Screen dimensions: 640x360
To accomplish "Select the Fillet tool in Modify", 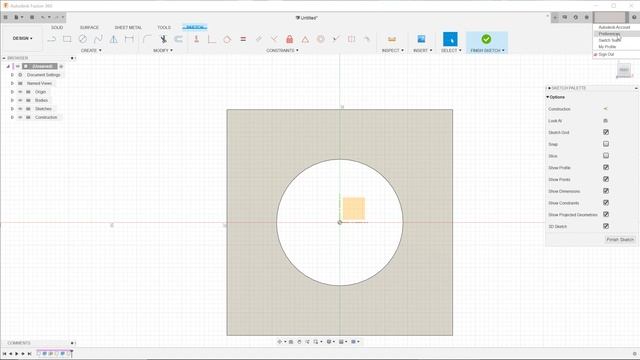I will (x=147, y=39).
